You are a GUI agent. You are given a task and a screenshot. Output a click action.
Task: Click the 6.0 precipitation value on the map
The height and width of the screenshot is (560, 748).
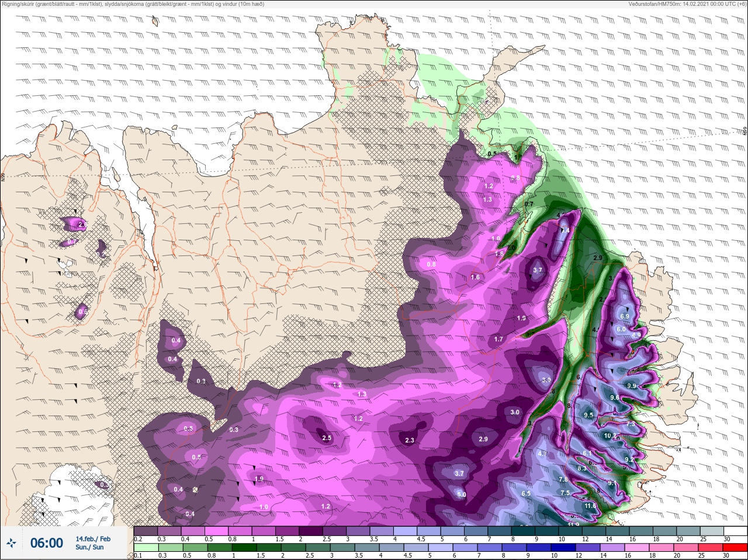click(621, 329)
